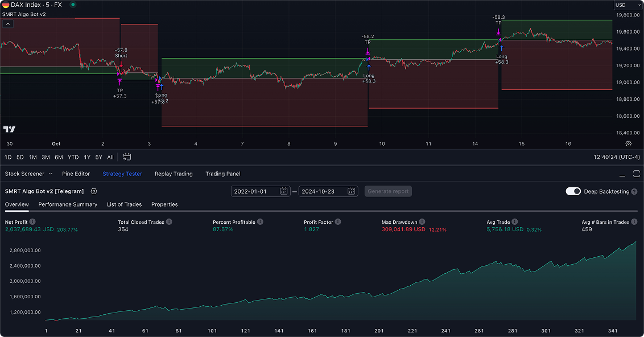This screenshot has height=337, width=644.
Task: Open chart settings gear on time axis
Action: [628, 144]
